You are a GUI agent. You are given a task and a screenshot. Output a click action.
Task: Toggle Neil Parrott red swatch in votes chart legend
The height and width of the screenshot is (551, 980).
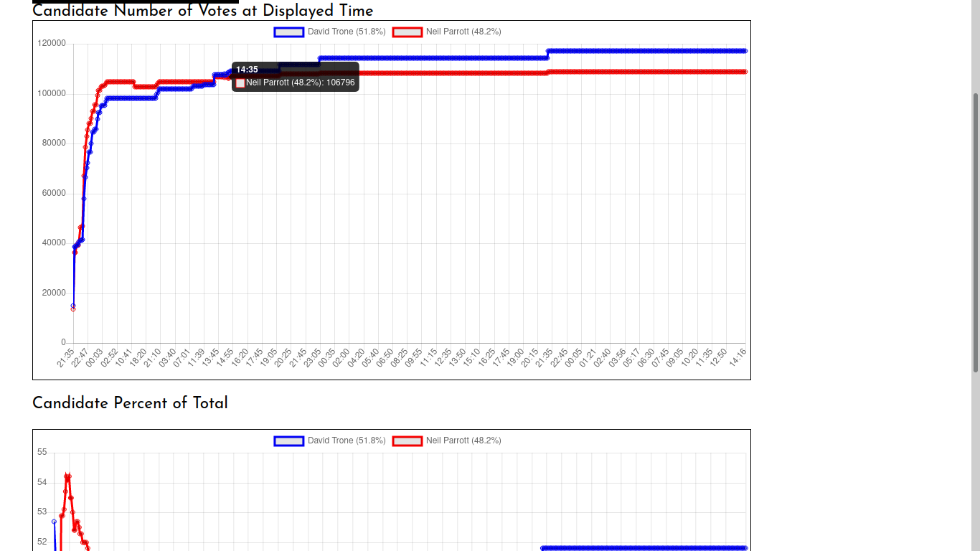point(407,32)
